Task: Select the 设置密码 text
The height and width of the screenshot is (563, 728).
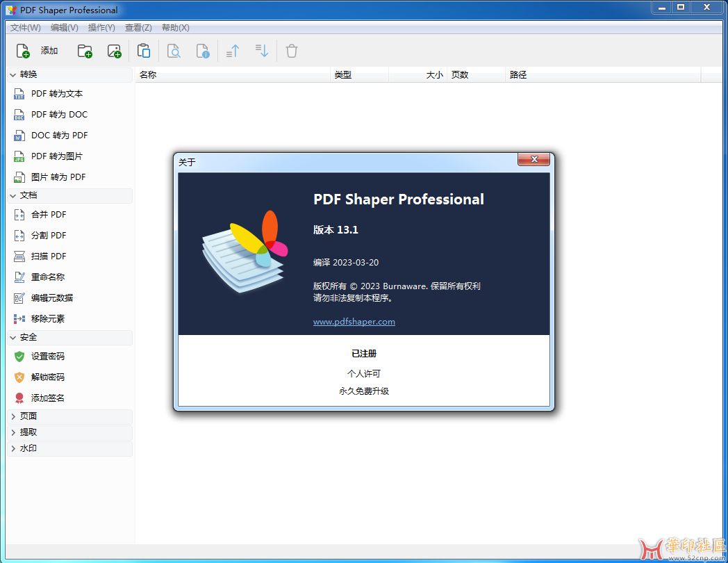Action: (x=48, y=357)
